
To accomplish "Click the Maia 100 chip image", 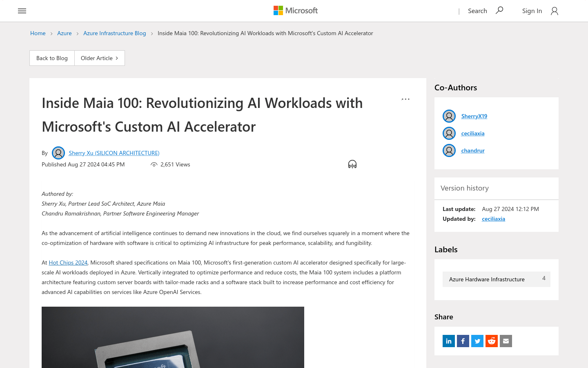I will (173, 337).
